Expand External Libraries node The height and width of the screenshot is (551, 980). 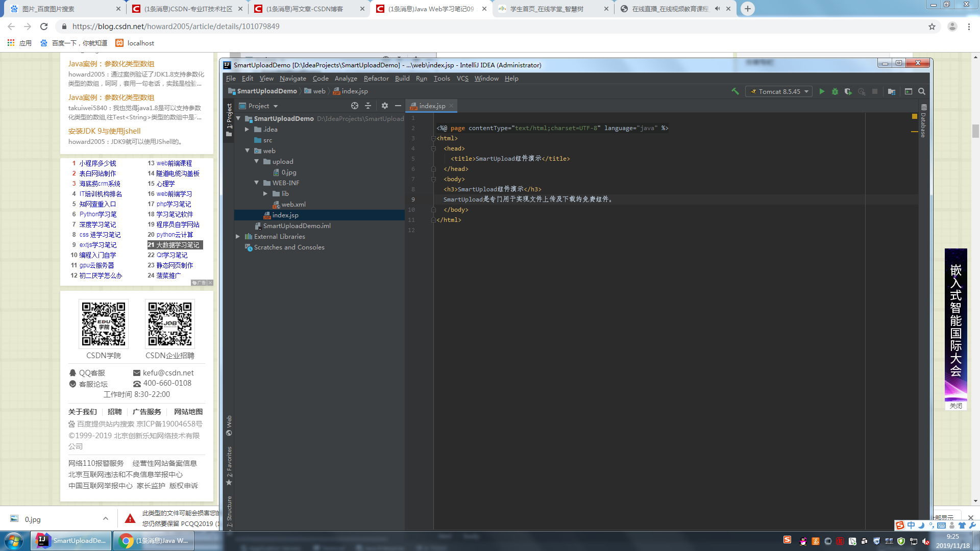coord(238,236)
